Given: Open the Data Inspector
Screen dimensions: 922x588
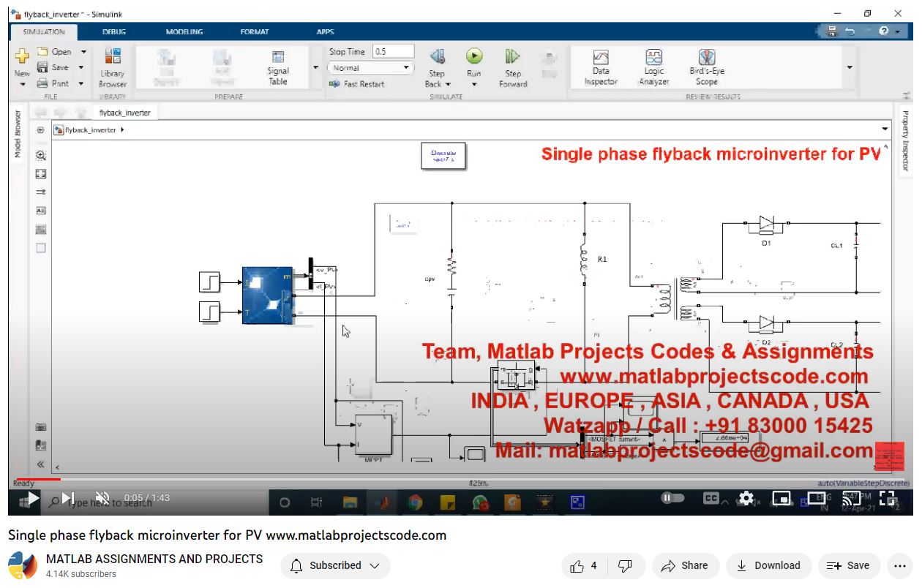Looking at the screenshot, I should click(601, 67).
